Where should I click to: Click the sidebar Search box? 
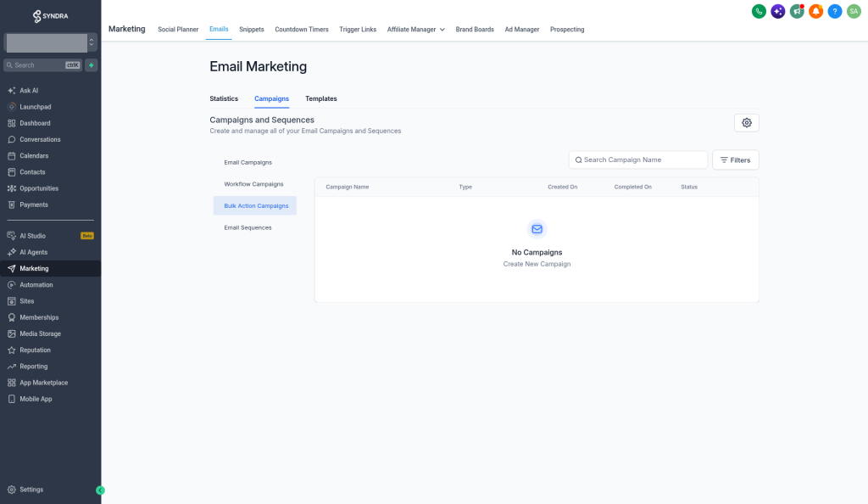tap(43, 65)
